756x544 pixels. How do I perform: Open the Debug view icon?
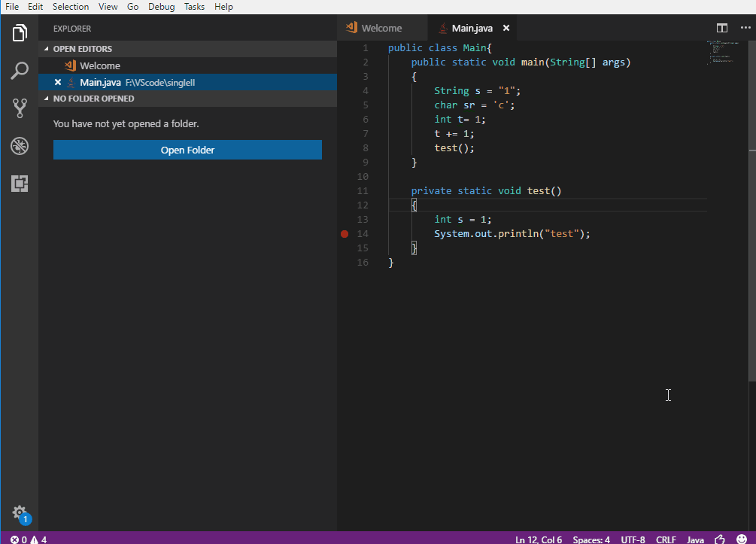coord(20,146)
